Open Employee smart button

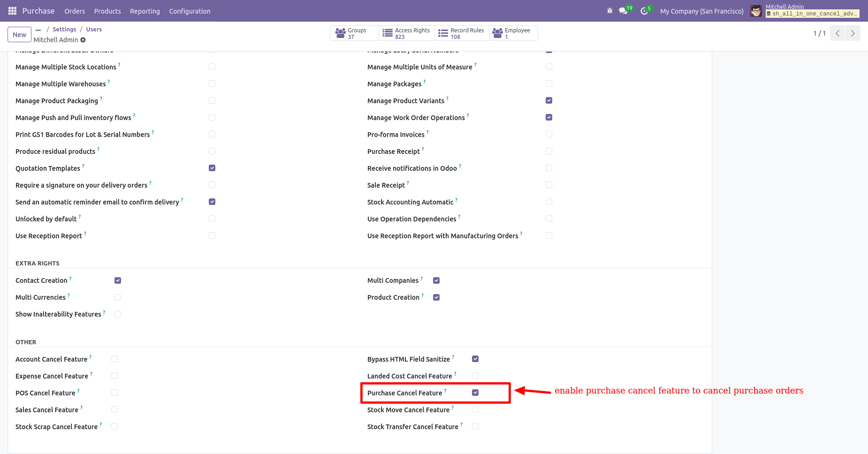pyautogui.click(x=513, y=33)
